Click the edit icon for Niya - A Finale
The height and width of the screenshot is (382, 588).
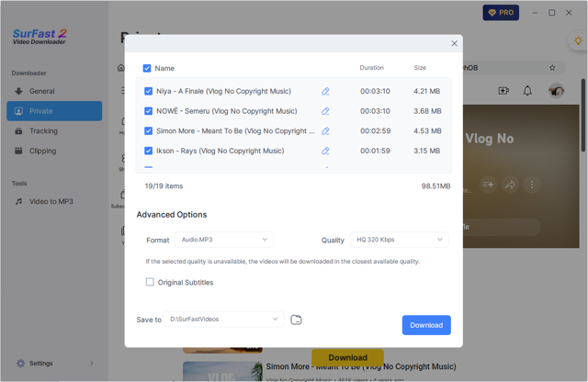click(x=325, y=91)
